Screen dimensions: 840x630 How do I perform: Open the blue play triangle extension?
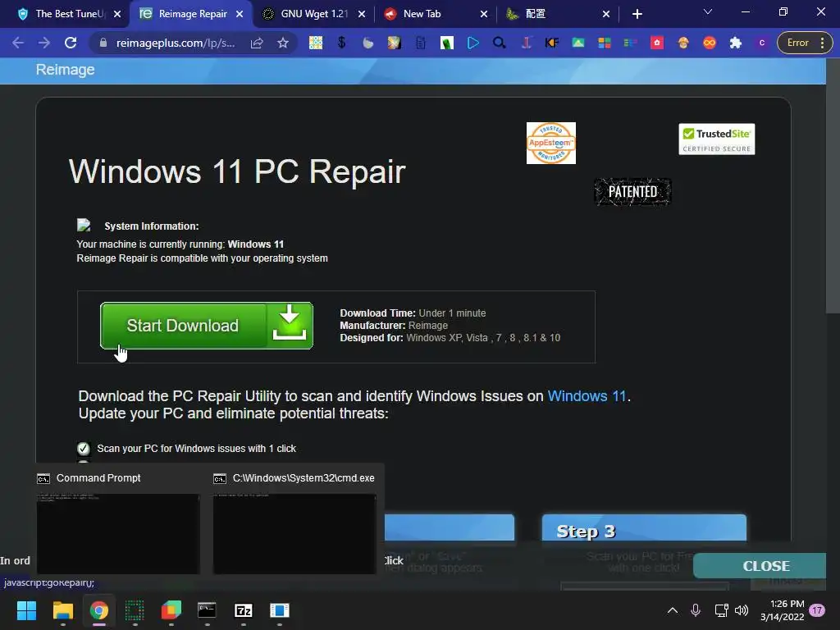473,43
